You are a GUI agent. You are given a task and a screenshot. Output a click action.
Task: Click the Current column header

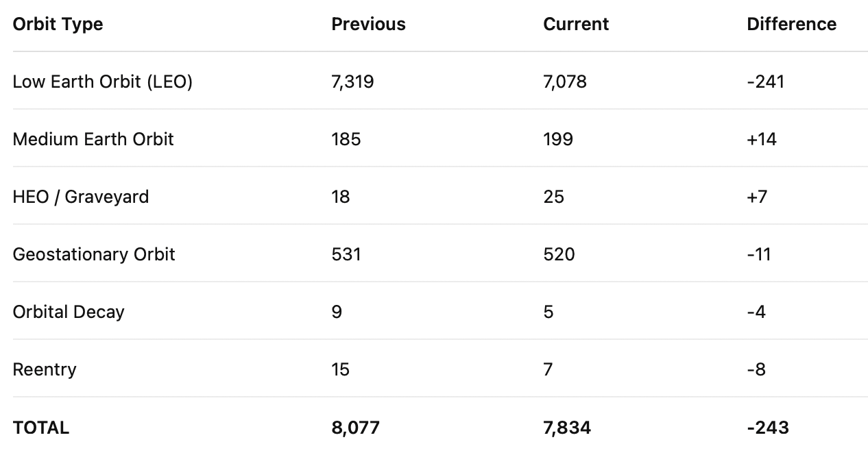(x=576, y=24)
